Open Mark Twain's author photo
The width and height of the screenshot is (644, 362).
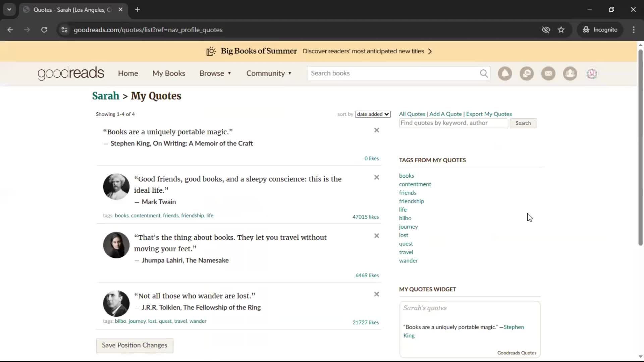click(x=116, y=187)
